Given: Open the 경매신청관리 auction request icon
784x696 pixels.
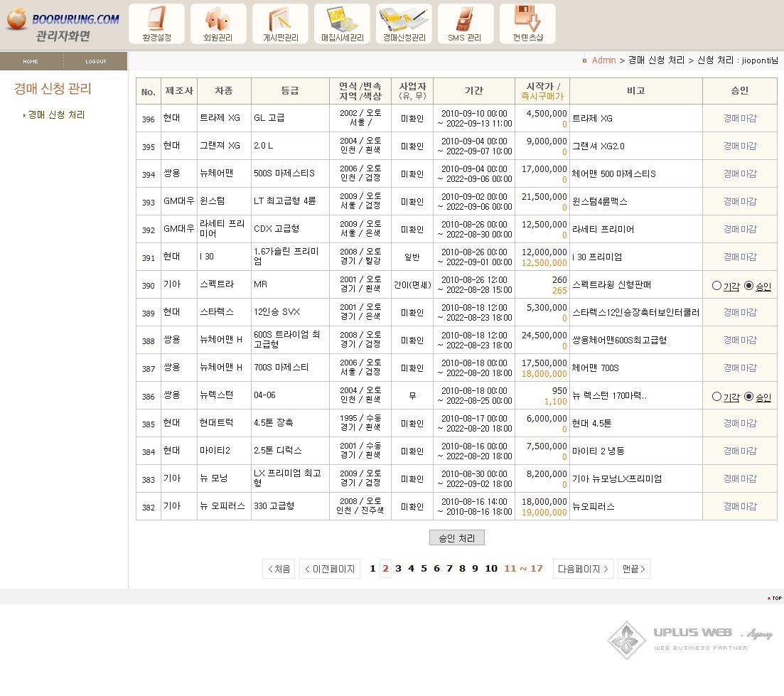Looking at the screenshot, I should click(404, 23).
